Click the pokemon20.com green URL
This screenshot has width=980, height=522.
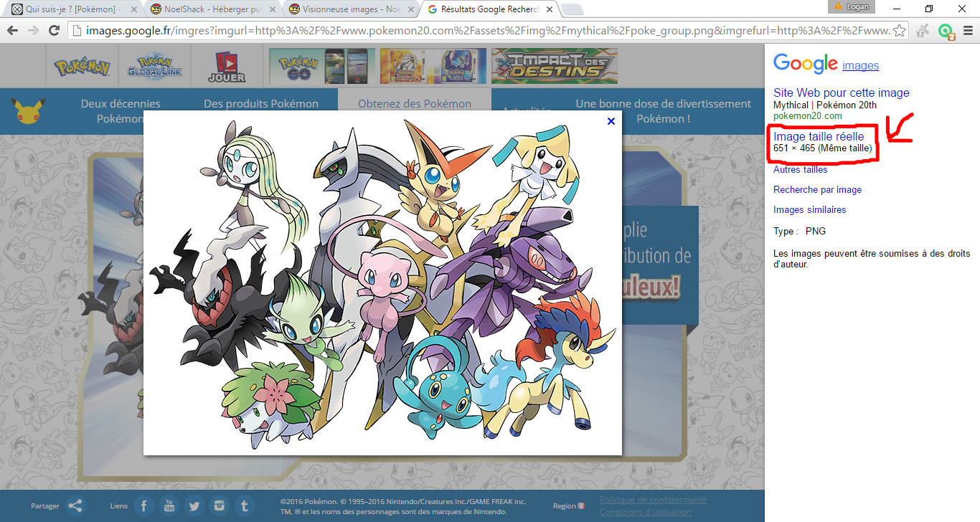(x=807, y=115)
